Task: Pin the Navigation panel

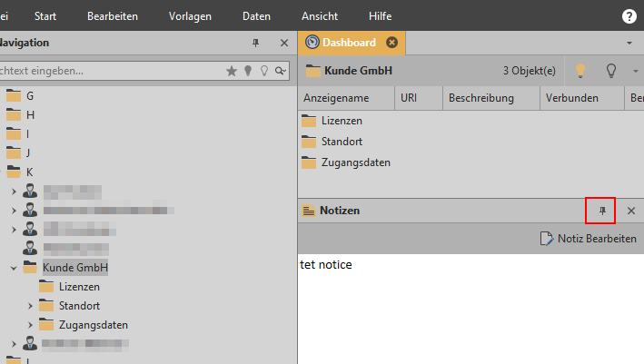Action: pos(254,43)
